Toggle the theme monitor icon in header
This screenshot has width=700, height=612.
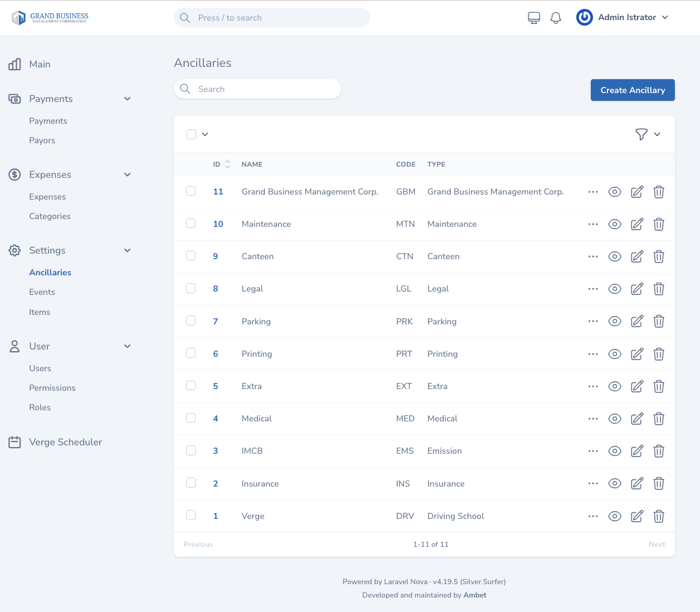pyautogui.click(x=534, y=18)
